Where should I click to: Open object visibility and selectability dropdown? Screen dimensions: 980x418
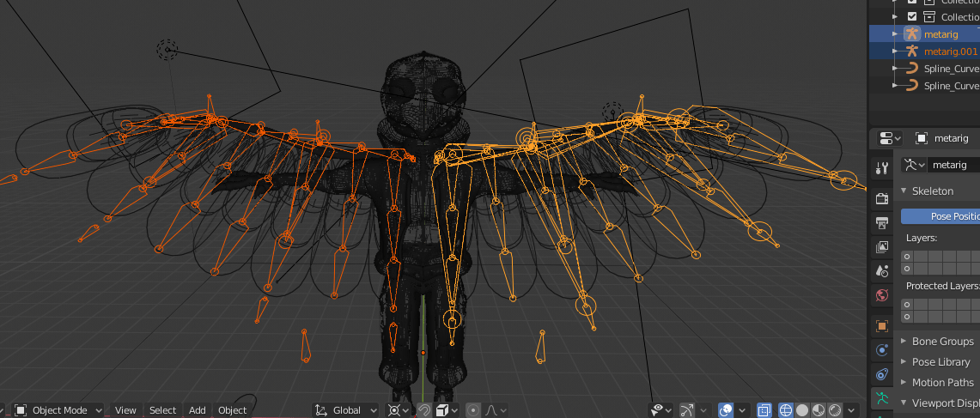(x=662, y=410)
